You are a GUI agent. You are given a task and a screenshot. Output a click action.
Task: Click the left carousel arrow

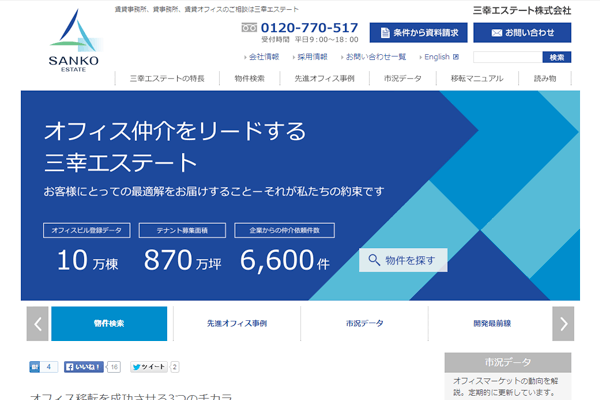(38, 324)
